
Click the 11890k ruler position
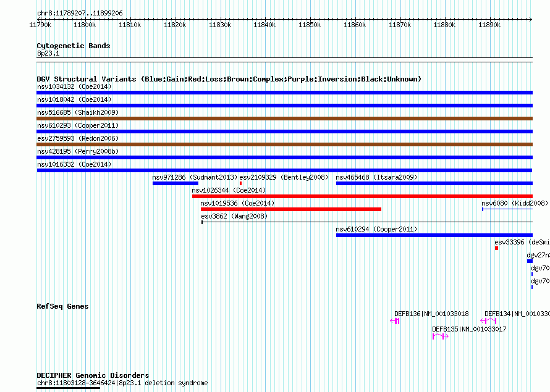point(489,25)
